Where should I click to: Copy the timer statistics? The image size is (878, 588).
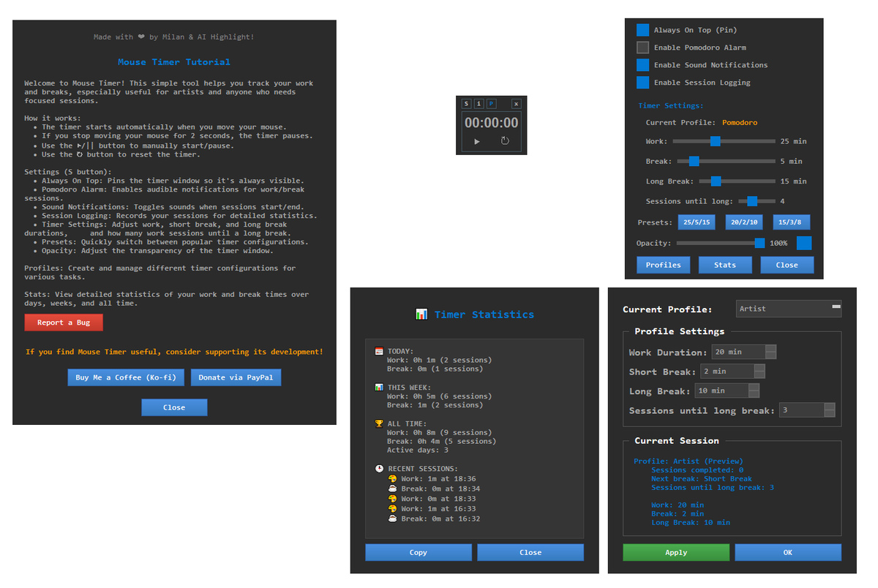click(x=419, y=552)
